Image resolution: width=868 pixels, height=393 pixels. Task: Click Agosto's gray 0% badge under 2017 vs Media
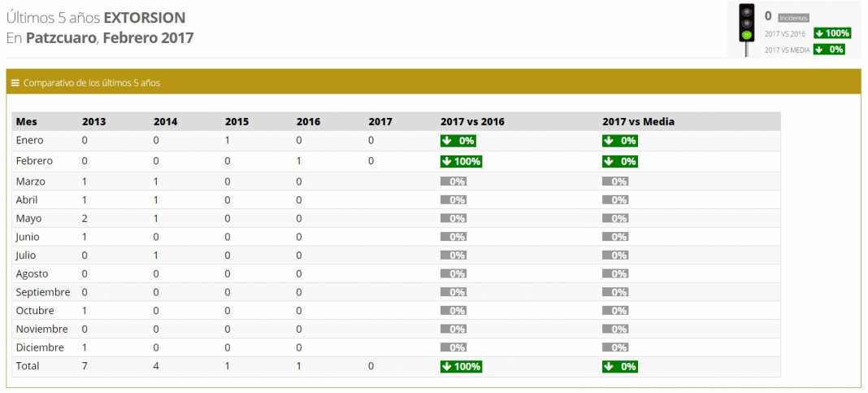tap(615, 274)
